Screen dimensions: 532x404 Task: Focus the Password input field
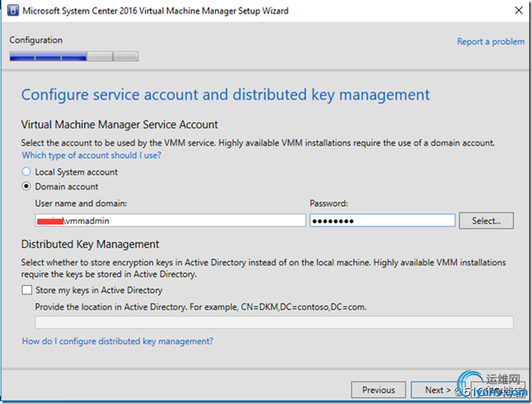(x=382, y=220)
